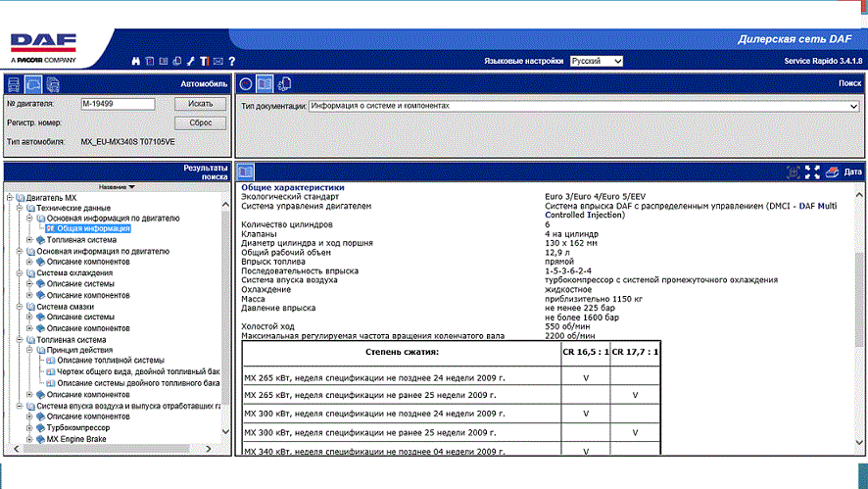The height and width of the screenshot is (489, 868).
Task: Expand the MX Engine Brake node
Action: point(30,439)
